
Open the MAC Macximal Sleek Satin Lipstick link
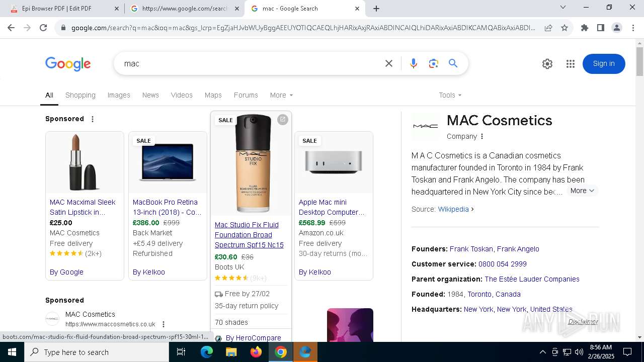click(83, 207)
